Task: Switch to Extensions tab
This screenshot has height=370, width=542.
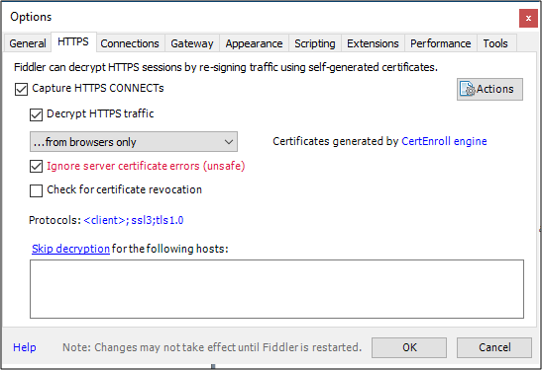Action: pyautogui.click(x=373, y=44)
